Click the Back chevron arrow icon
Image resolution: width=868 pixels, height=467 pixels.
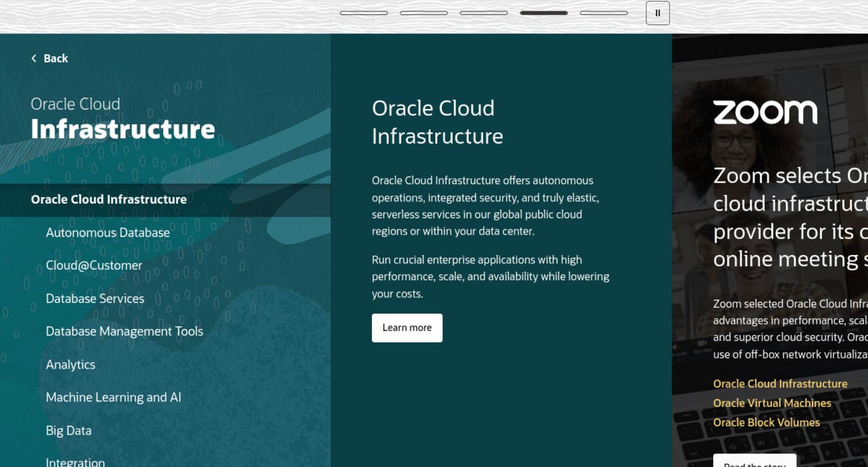(x=34, y=58)
